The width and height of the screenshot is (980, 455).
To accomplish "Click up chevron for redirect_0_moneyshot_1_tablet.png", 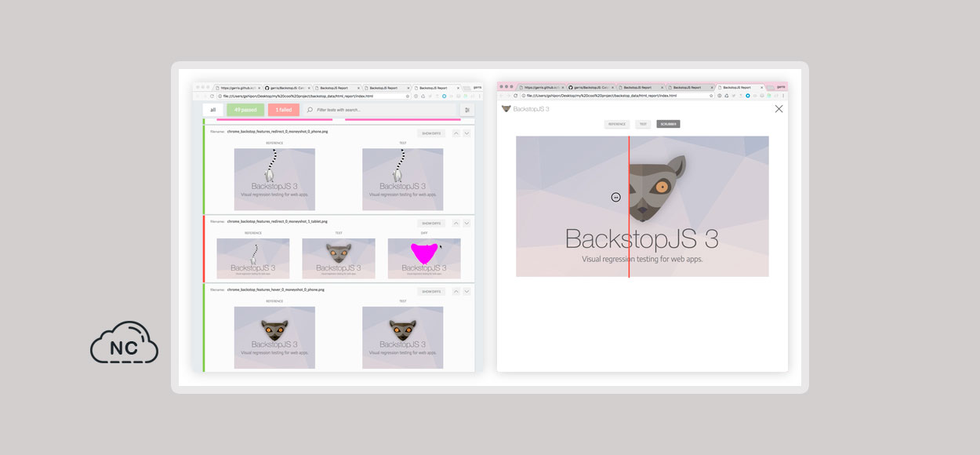I will (456, 223).
